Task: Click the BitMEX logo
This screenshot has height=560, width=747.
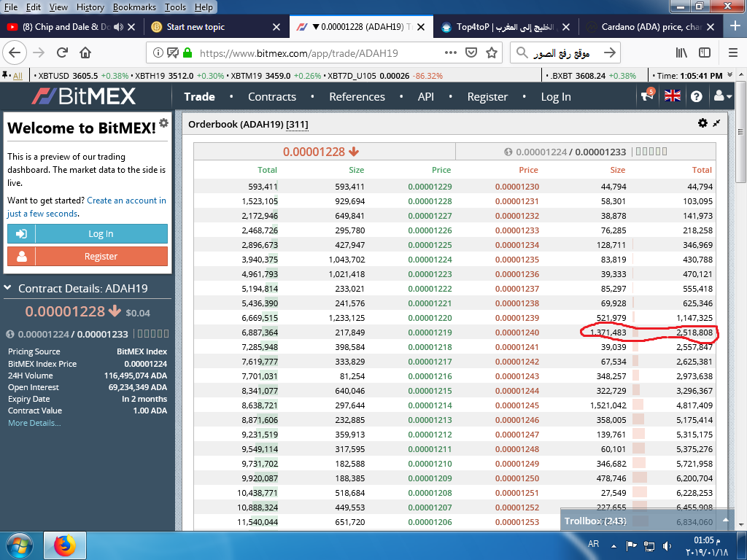Action: click(84, 96)
